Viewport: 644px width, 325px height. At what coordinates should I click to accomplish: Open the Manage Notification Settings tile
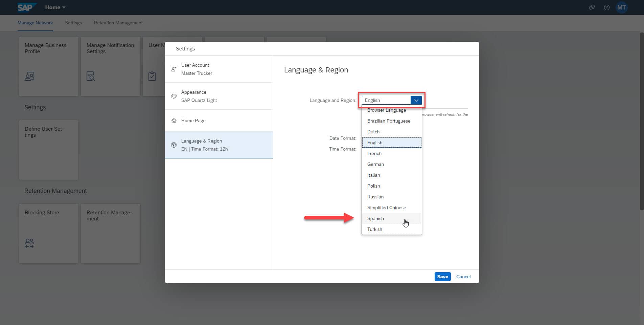click(111, 66)
